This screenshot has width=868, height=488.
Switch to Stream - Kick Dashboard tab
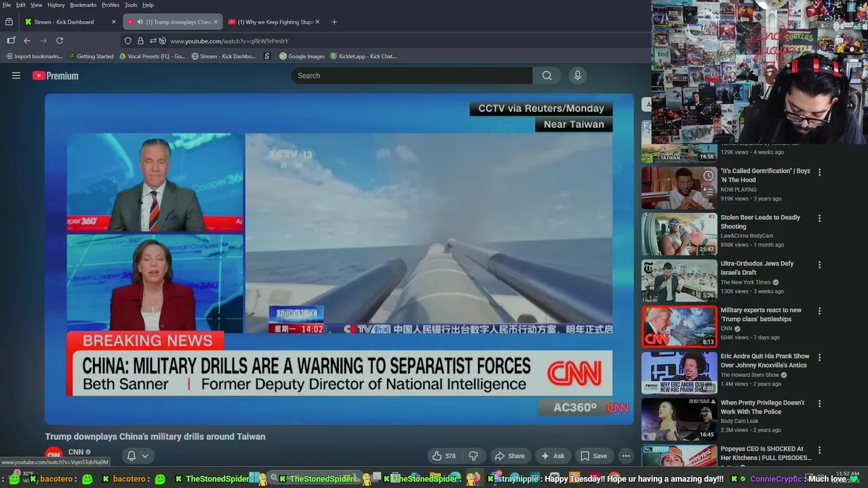click(x=71, y=22)
